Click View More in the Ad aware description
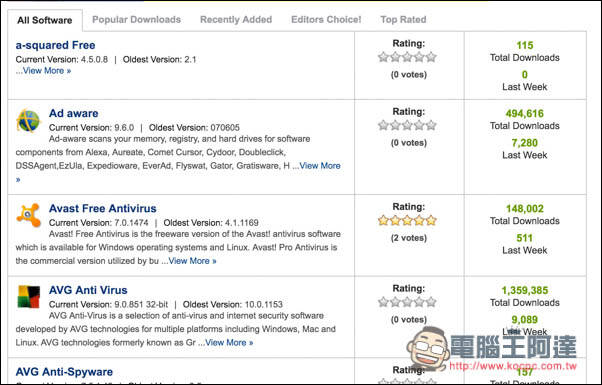The image size is (602, 385). [320, 166]
